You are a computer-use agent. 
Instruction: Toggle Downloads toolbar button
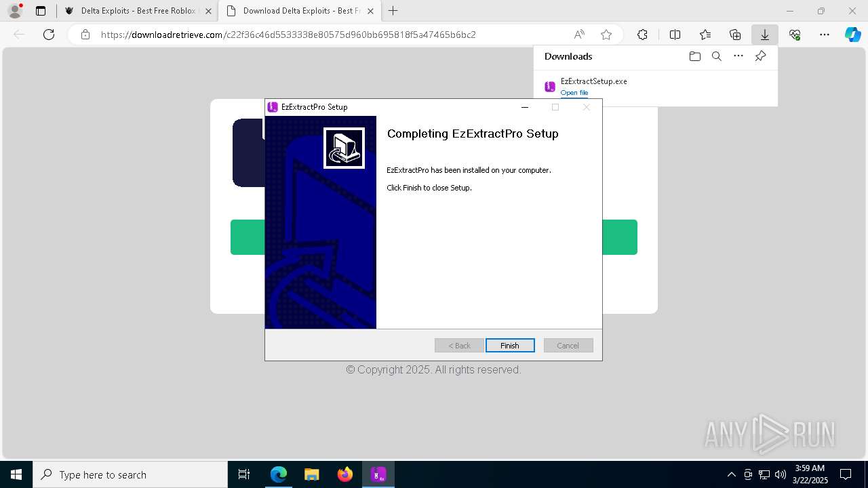click(764, 35)
